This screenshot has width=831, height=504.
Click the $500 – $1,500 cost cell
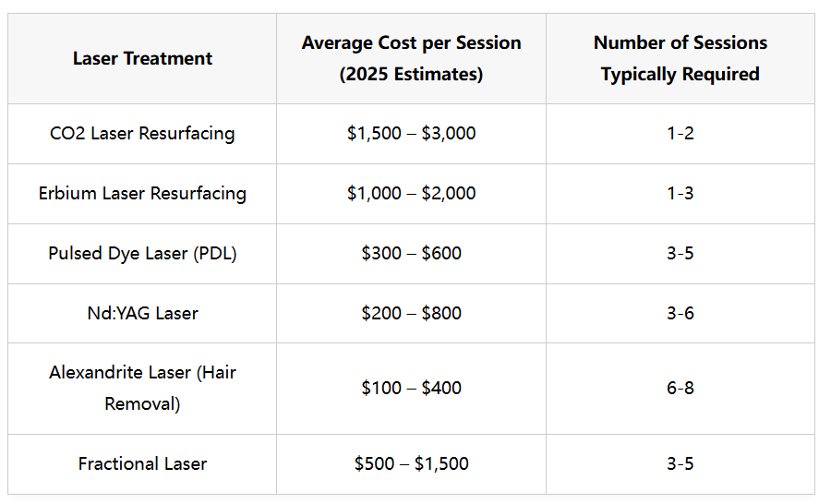(x=411, y=463)
